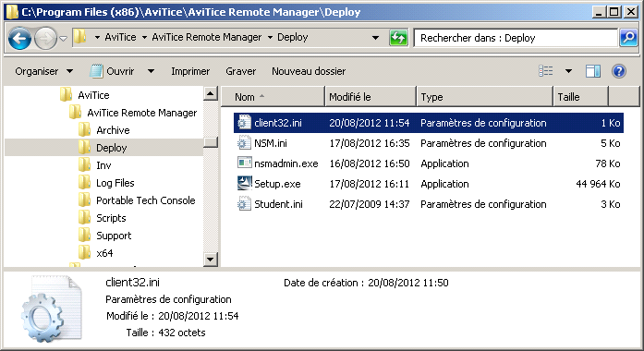The image size is (644, 351).
Task: Expand the arrow next to Ouvrir
Action: [152, 71]
